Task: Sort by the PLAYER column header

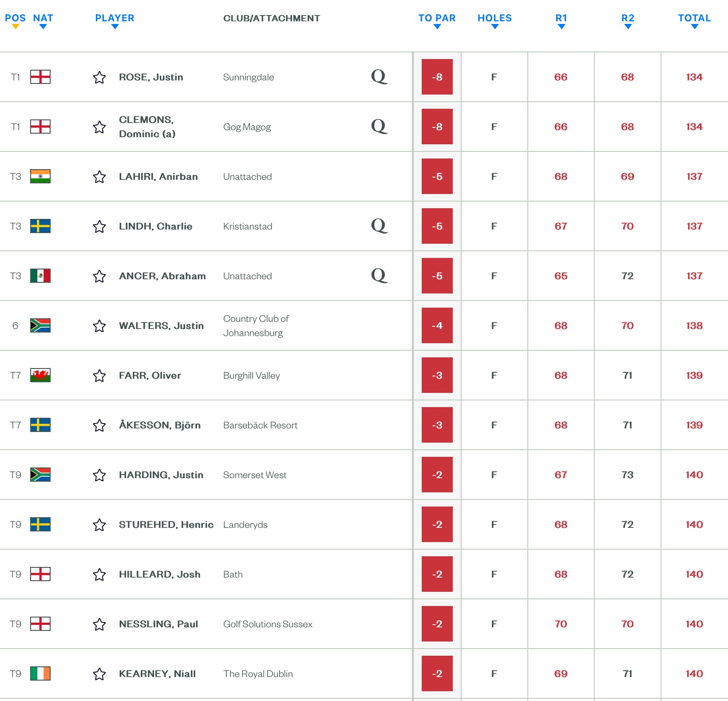Action: [x=115, y=19]
